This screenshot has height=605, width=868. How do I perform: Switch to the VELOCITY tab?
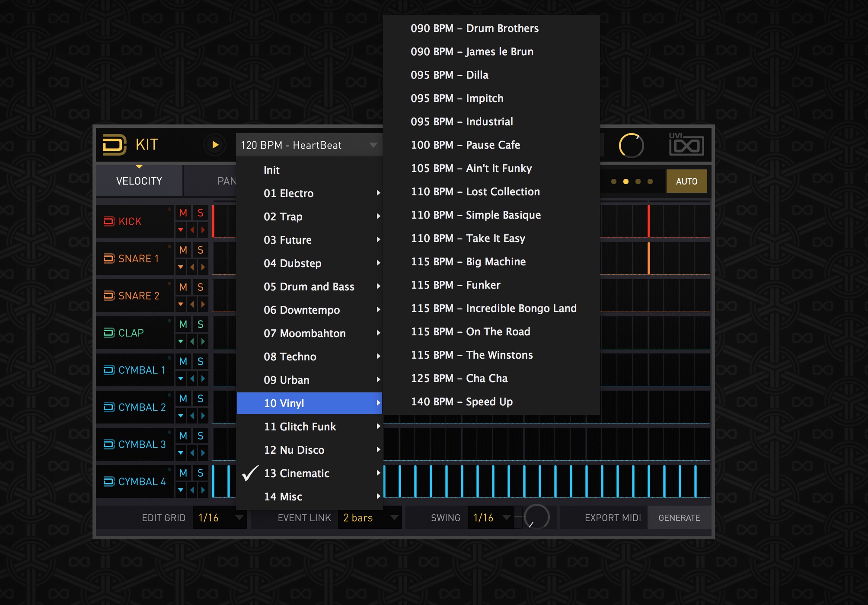pos(139,181)
